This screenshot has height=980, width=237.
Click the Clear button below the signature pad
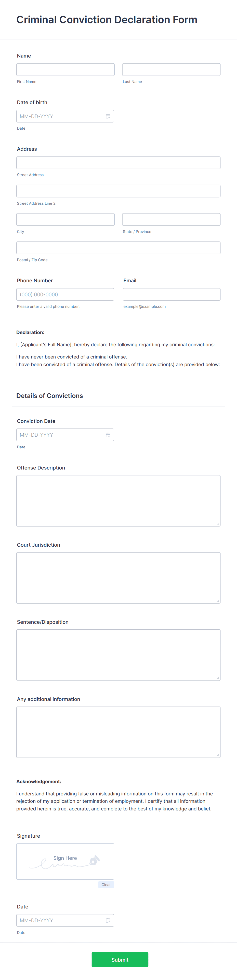106,884
